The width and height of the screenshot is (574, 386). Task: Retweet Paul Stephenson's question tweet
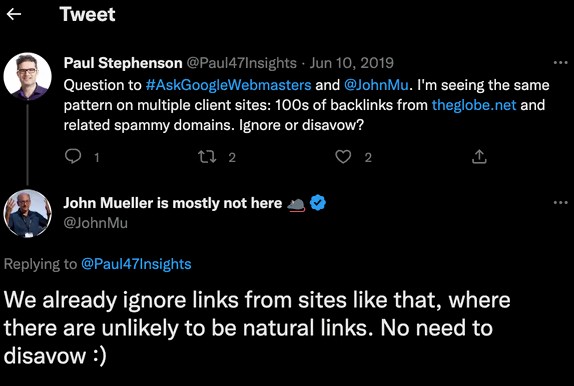click(207, 157)
